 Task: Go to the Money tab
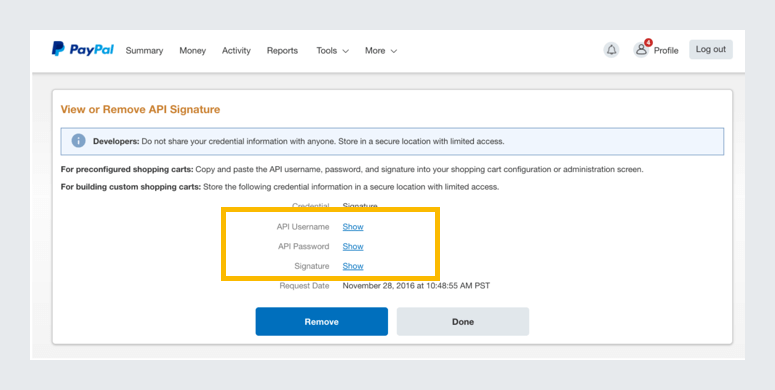click(x=193, y=50)
